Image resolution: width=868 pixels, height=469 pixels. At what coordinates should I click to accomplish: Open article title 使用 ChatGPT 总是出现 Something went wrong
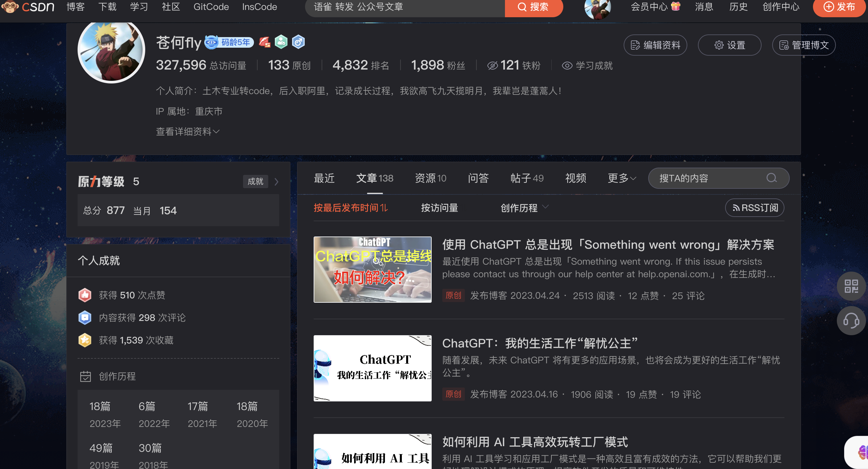pos(608,245)
